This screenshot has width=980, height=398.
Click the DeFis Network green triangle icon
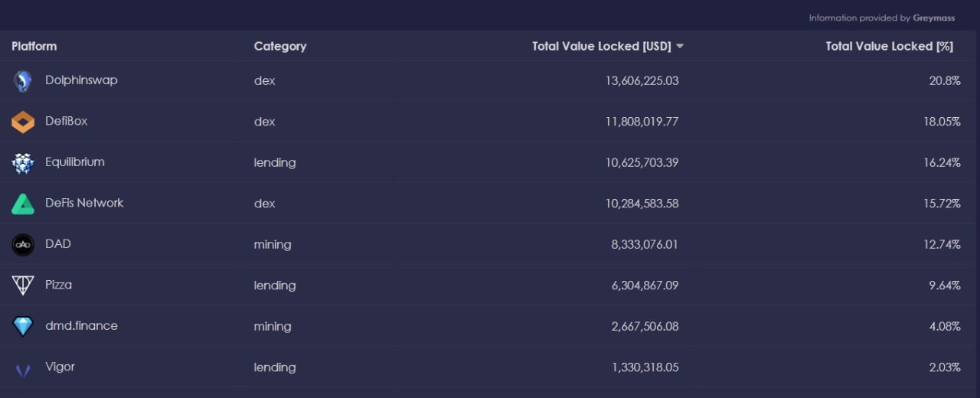point(23,204)
